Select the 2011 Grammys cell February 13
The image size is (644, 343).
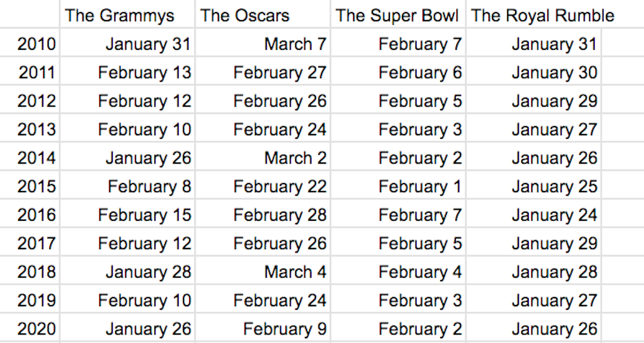click(x=127, y=72)
